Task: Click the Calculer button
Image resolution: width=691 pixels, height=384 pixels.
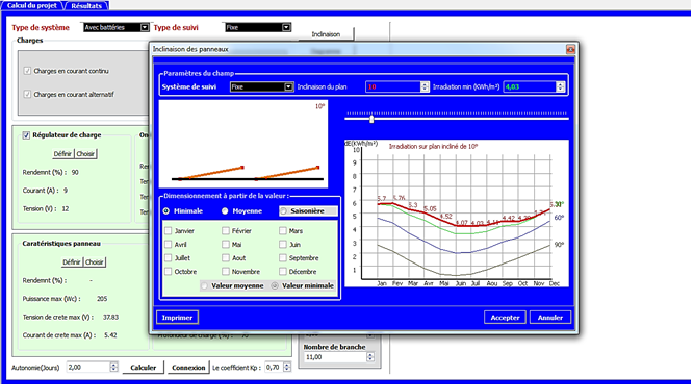Action: (x=143, y=368)
